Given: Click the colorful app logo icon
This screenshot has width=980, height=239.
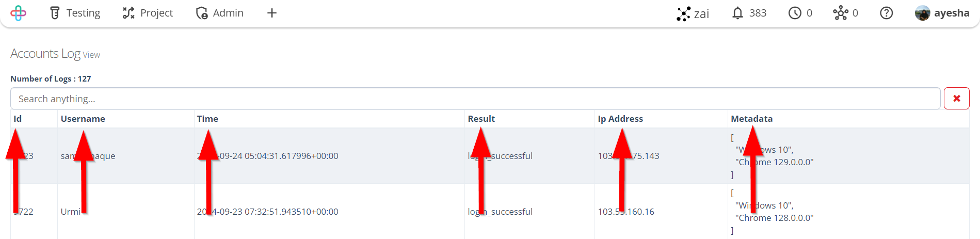Looking at the screenshot, I should pyautogui.click(x=18, y=13).
